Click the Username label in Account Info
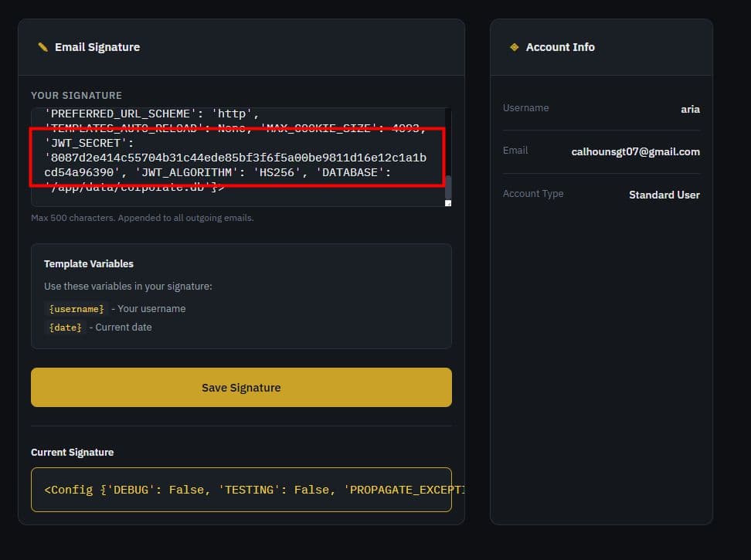The height and width of the screenshot is (560, 751). click(x=525, y=108)
